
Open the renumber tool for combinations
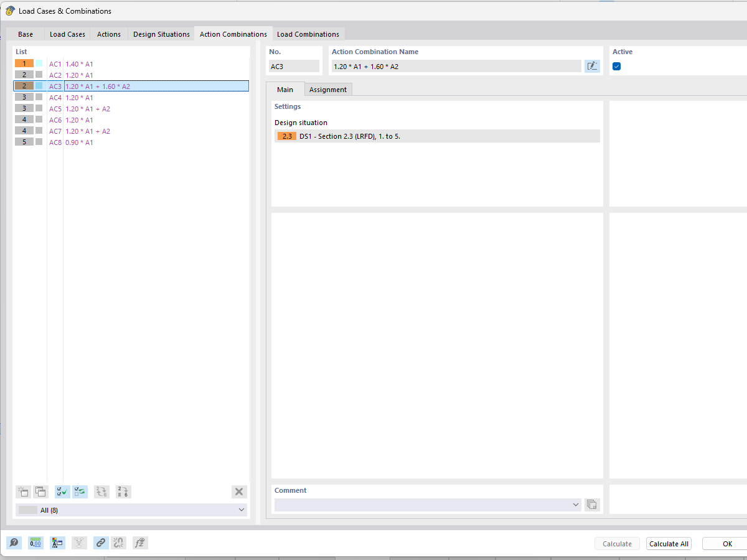pos(123,492)
